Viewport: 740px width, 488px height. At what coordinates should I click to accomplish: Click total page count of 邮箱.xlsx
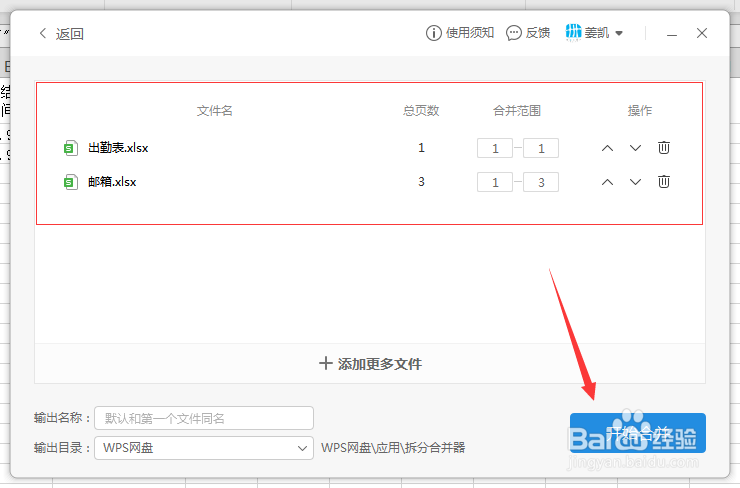[421, 182]
